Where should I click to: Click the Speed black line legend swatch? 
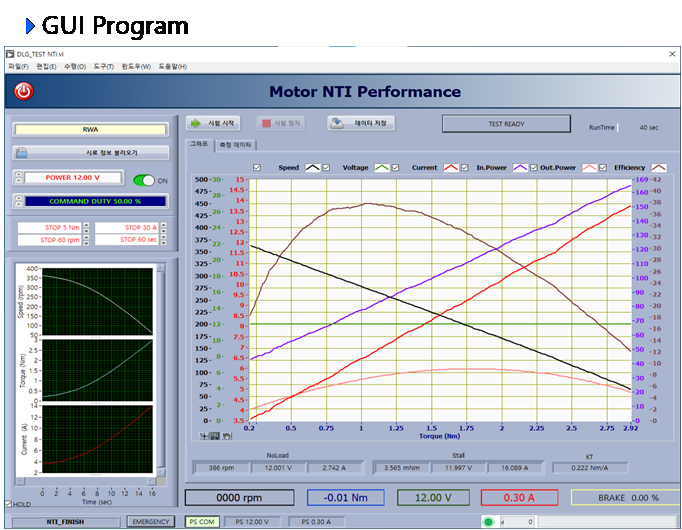coord(312,168)
